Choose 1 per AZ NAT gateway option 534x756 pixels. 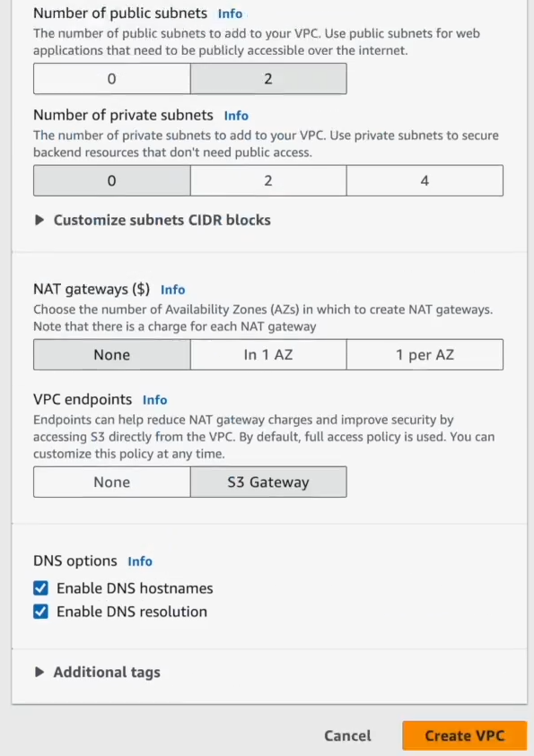pyautogui.click(x=425, y=354)
